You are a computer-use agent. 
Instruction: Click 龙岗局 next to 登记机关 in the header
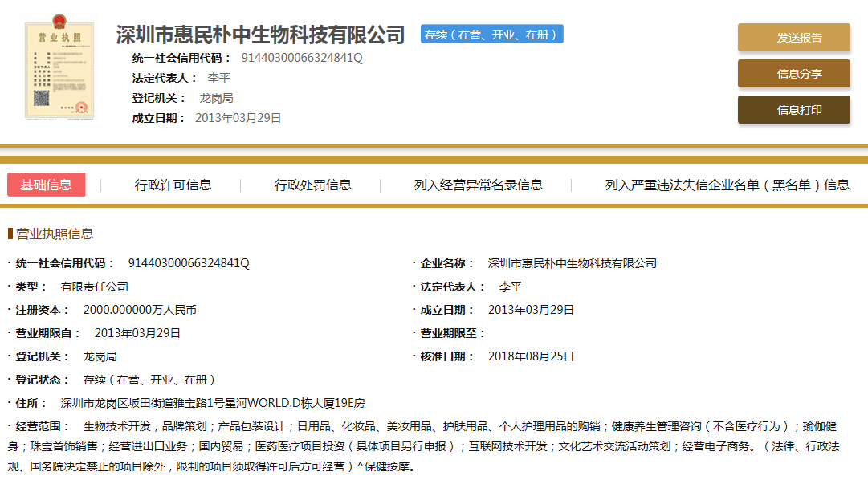[x=216, y=98]
